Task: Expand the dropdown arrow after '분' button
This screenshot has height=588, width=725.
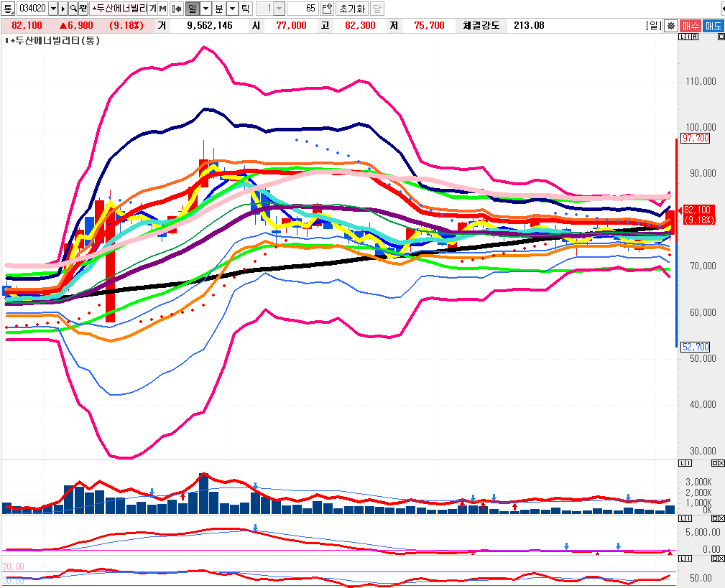Action: [x=232, y=9]
